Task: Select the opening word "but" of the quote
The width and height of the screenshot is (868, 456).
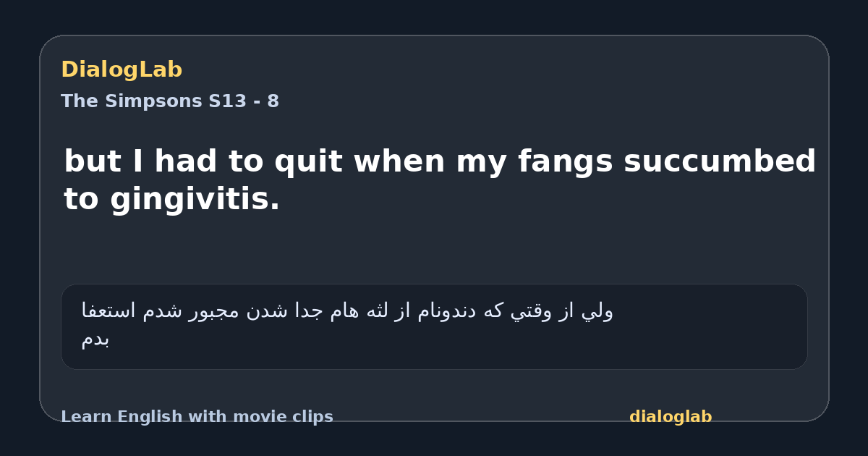Action: pos(93,161)
